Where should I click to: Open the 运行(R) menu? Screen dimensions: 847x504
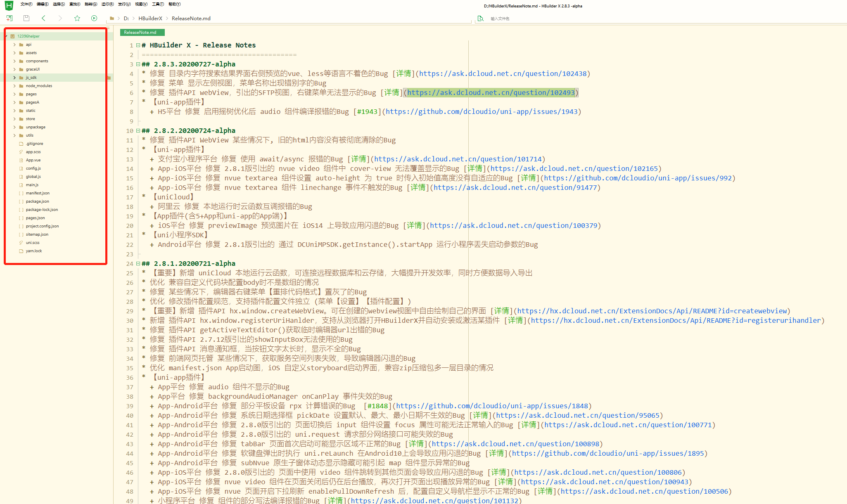[x=107, y=4]
